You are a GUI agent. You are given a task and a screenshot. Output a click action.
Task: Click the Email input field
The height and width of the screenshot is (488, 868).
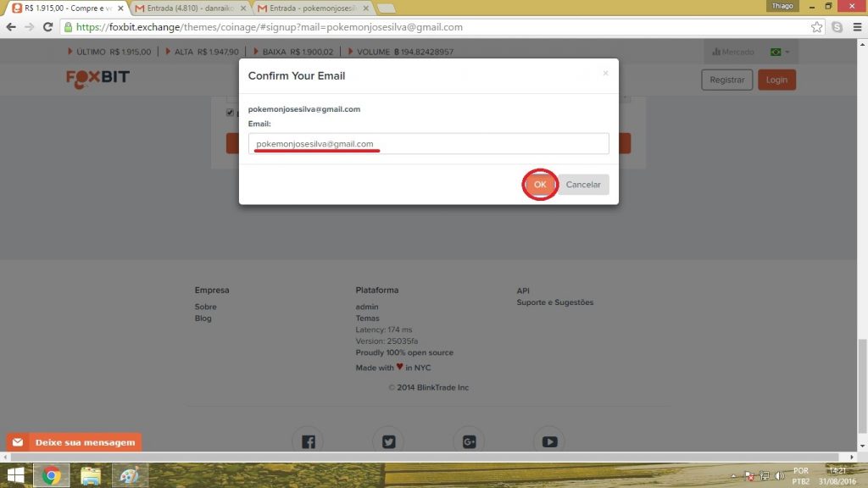(x=429, y=144)
